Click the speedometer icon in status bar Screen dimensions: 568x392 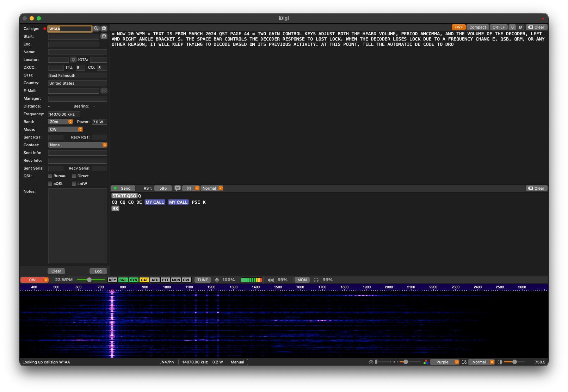(371, 362)
